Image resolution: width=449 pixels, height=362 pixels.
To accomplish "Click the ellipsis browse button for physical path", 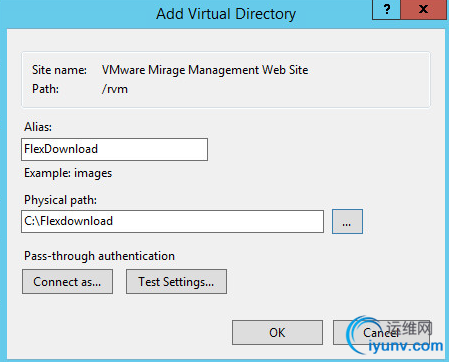I will (x=347, y=222).
